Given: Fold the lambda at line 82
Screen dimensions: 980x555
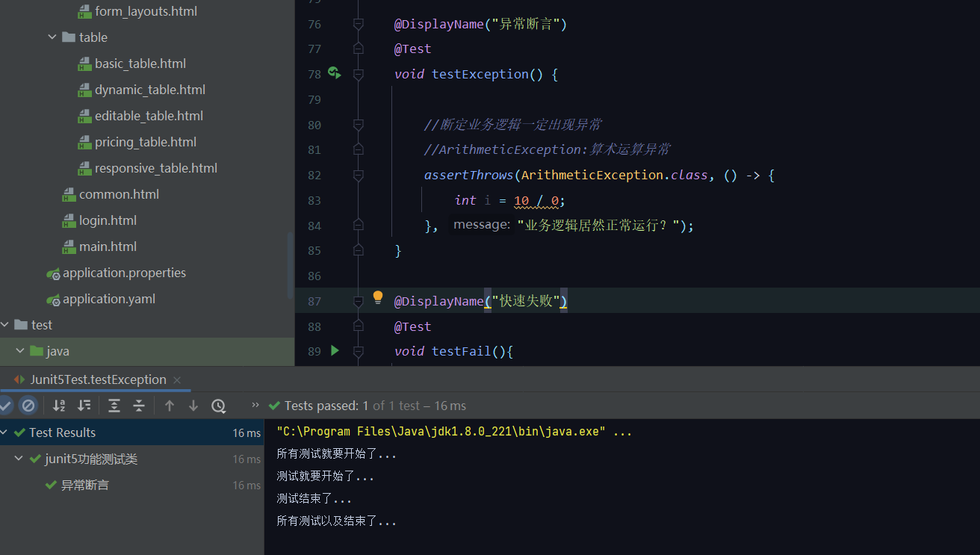Looking at the screenshot, I should click(358, 176).
